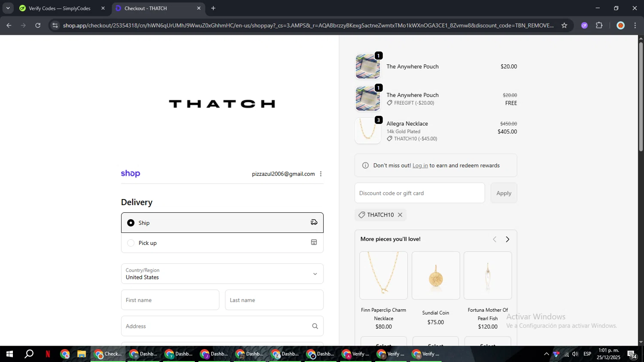Viewport: 644px width, 362px height.
Task: Click the store icon on the Pick up option
Action: (x=314, y=242)
